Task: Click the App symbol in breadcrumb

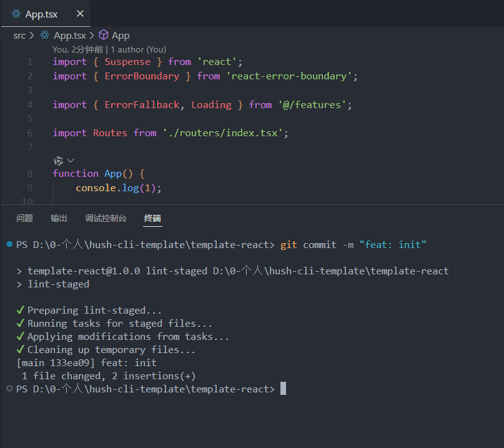Action: coord(121,36)
